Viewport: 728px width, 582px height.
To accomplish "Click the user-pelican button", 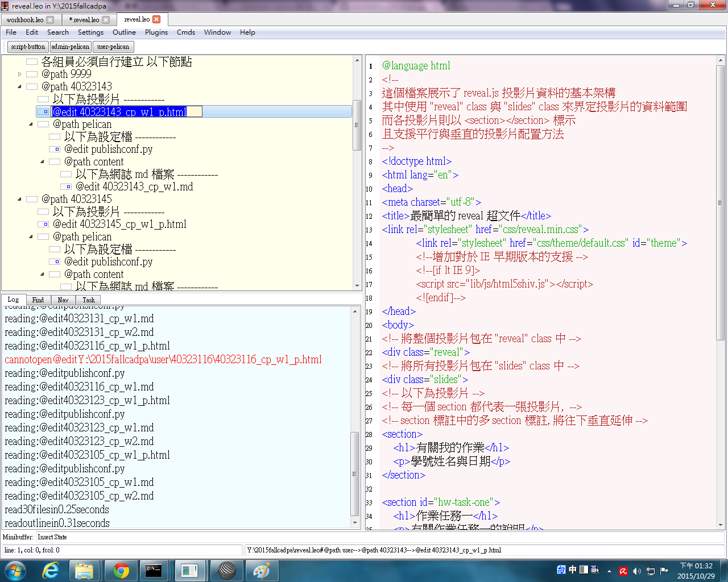I will click(113, 47).
